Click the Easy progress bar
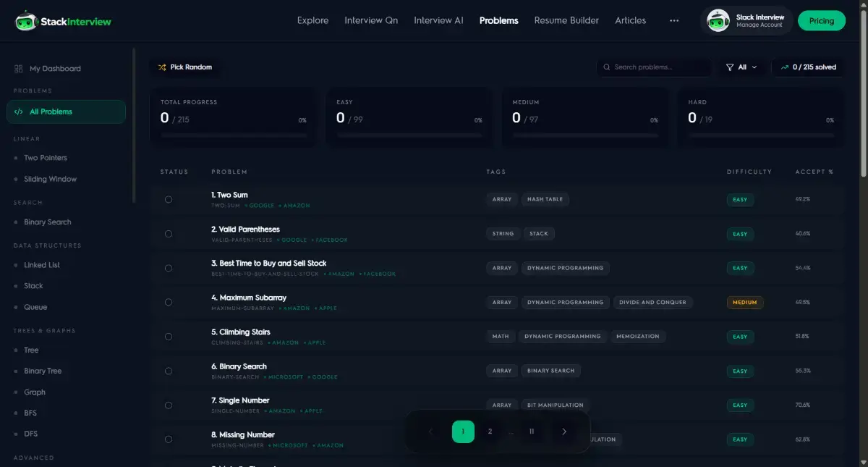The image size is (868, 467). [x=409, y=135]
